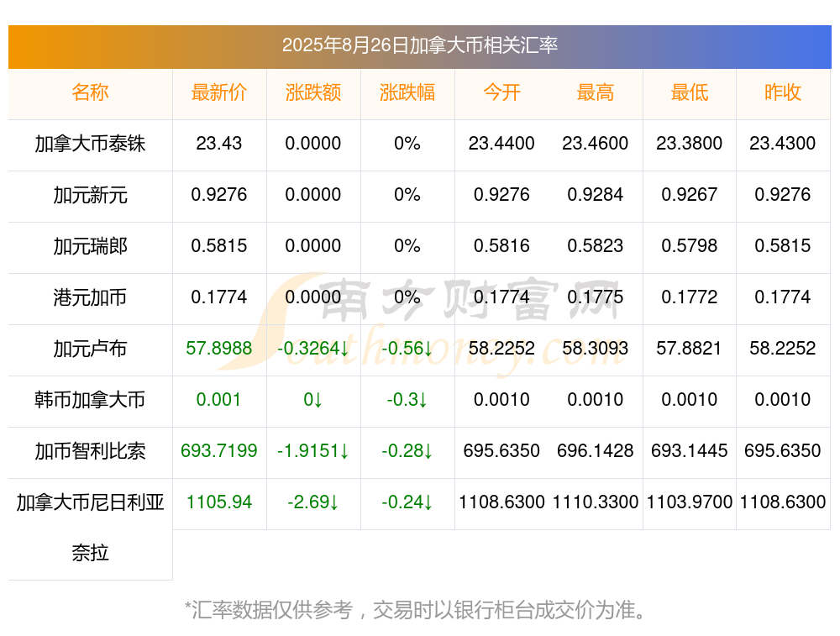The image size is (840, 636).
Task: Click the 涨跌幅 column header
Action: (x=407, y=92)
